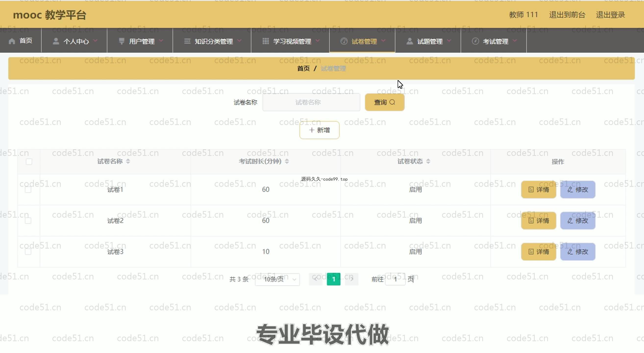
Task: Click the 试卷3 name cell
Action: coord(115,252)
